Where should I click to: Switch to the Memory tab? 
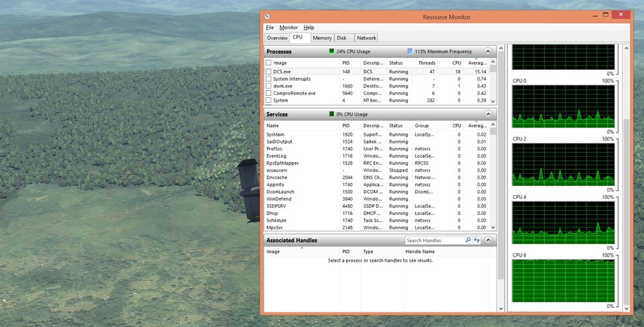322,38
